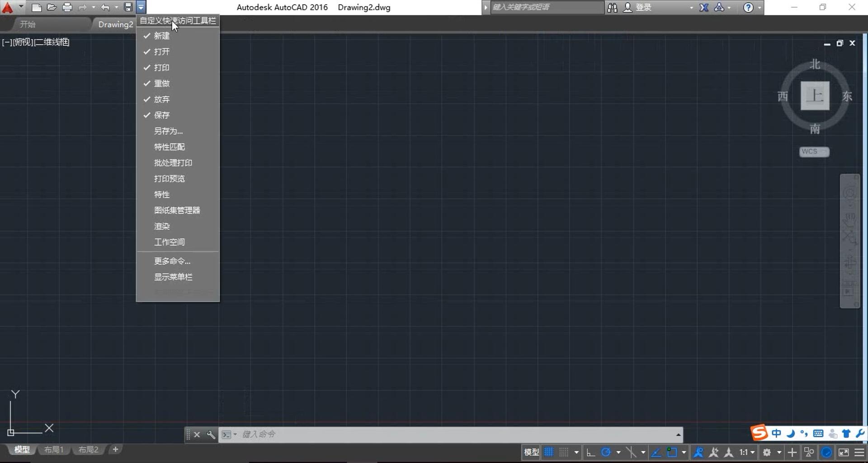Click the Sogou input method S logo
Screen dimensions: 868x463
pyautogui.click(x=759, y=433)
